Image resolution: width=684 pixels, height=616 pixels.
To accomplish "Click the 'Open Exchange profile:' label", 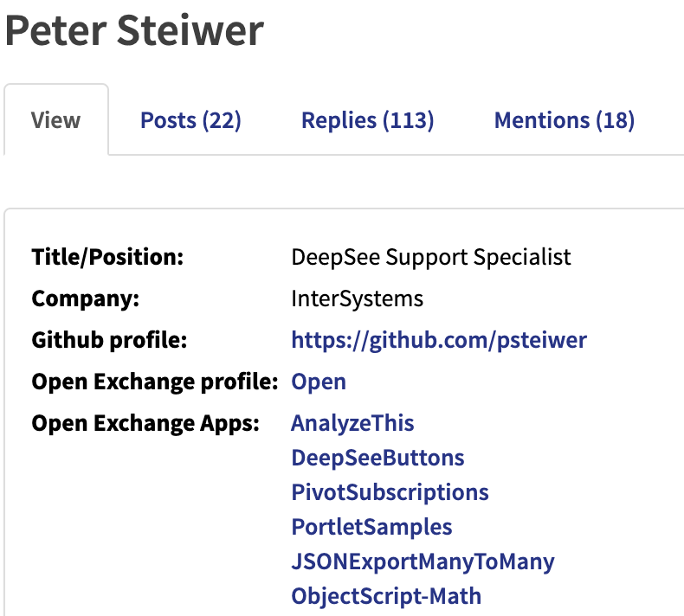I will (x=155, y=382).
